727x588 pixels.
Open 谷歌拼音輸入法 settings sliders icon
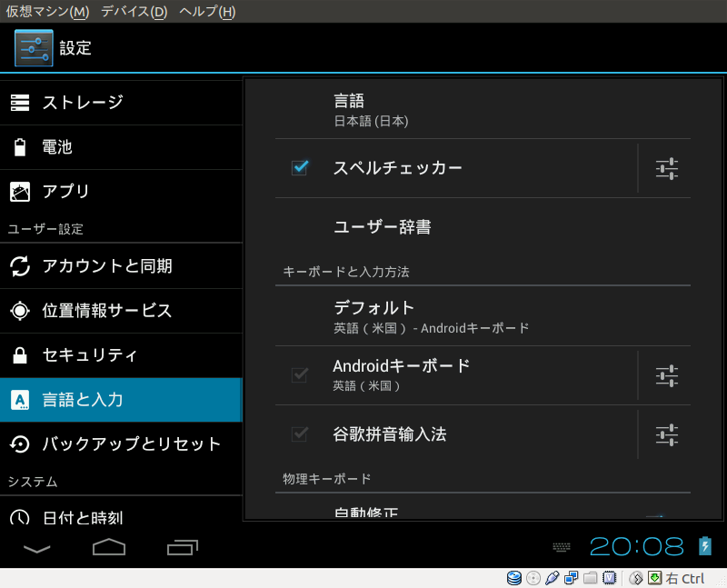pos(667,434)
